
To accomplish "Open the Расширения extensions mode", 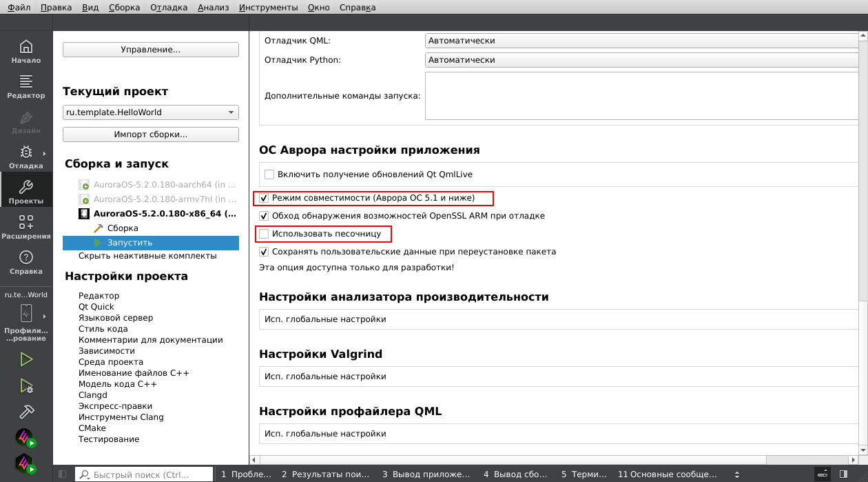I will (26, 228).
